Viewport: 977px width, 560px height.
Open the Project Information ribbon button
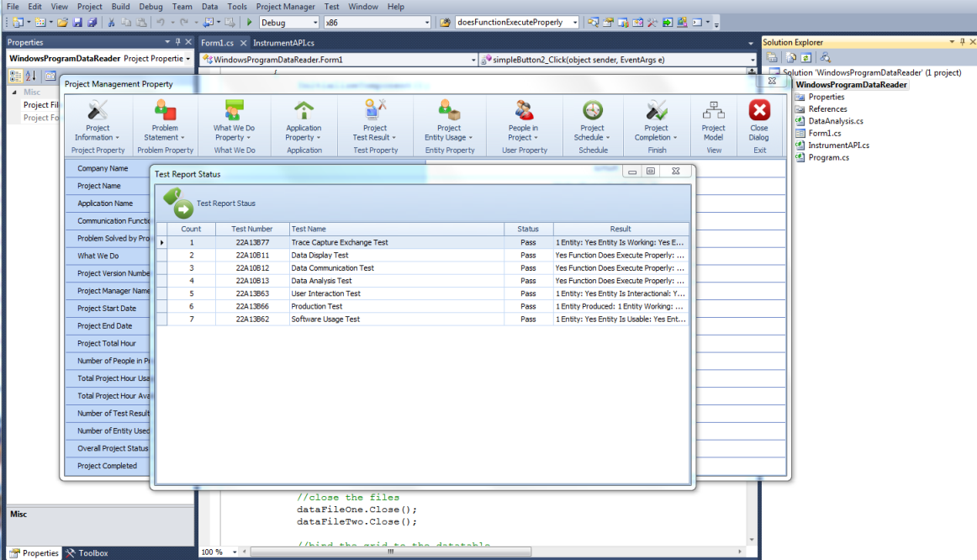98,121
